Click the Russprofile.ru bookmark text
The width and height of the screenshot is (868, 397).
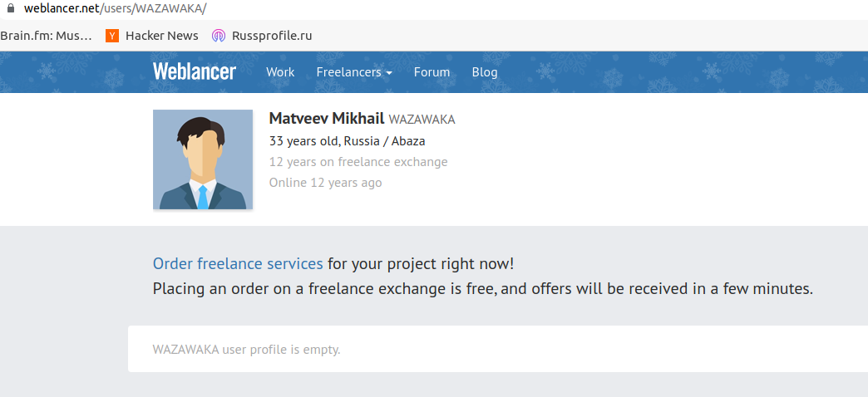pyautogui.click(x=272, y=36)
